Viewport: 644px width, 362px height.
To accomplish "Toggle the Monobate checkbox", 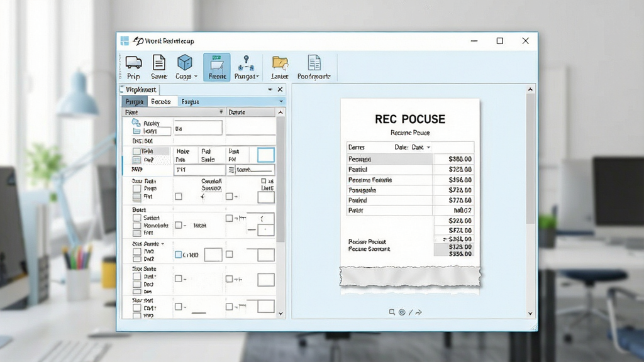I will (136, 226).
